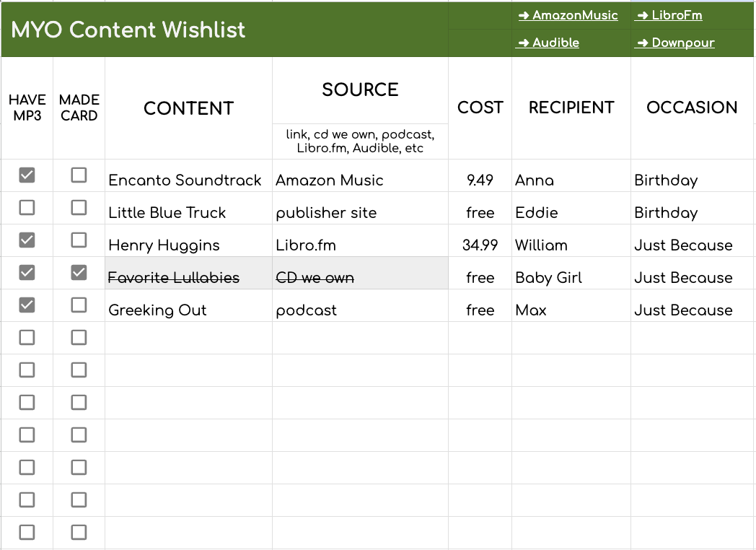Open the Audible link
756x550 pixels.
click(549, 43)
